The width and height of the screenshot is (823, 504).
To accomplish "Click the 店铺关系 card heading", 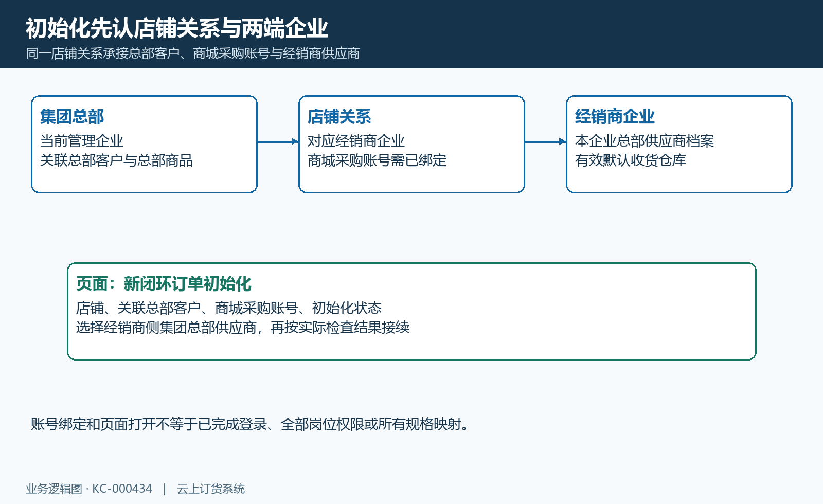I will pyautogui.click(x=339, y=117).
